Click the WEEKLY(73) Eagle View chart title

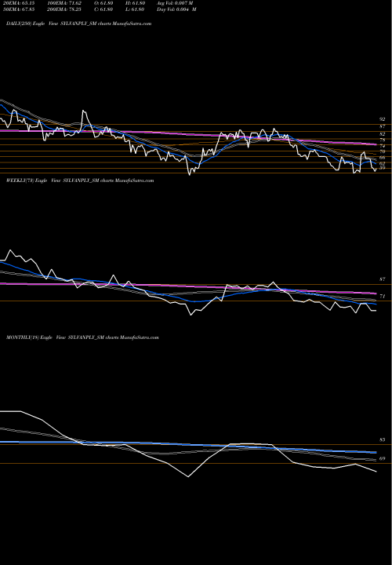pyautogui.click(x=80, y=180)
